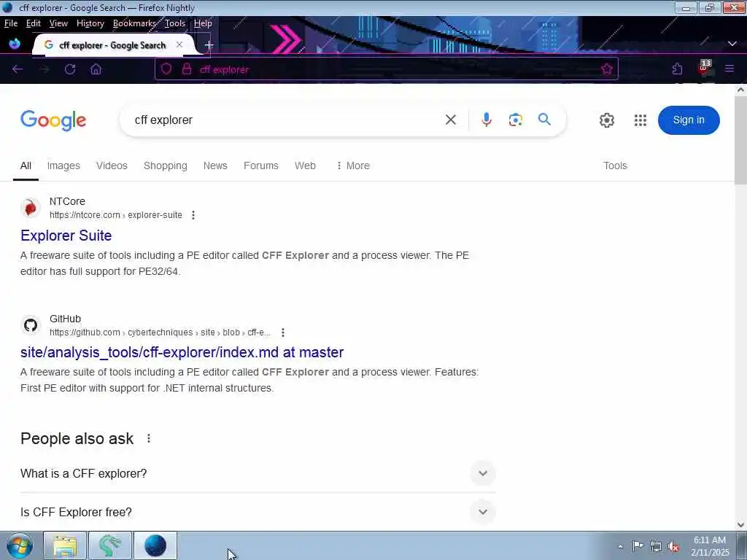Switch to the Shopping results tab
The image size is (747, 560).
[166, 166]
